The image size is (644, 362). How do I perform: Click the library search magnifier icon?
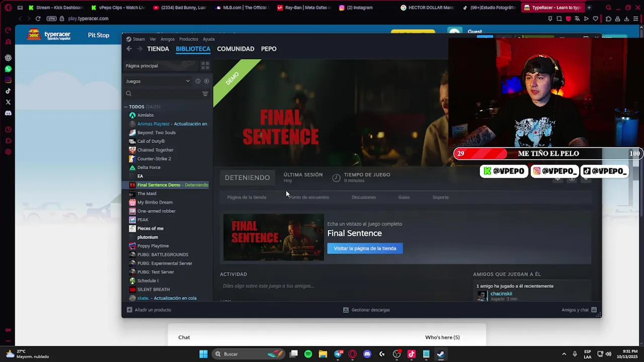point(129,94)
